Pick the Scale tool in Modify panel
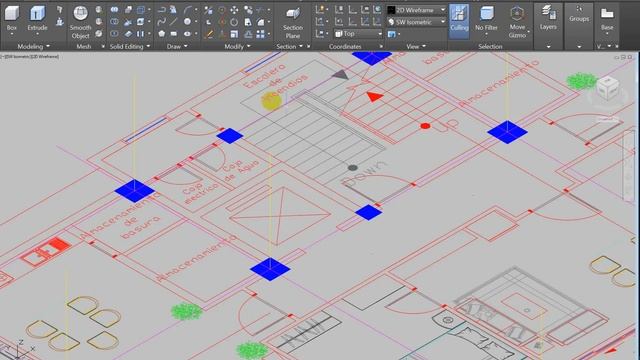The height and width of the screenshot is (360, 640). point(234,34)
